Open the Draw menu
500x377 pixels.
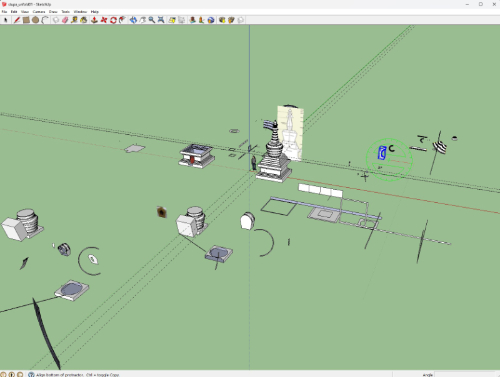(53, 12)
